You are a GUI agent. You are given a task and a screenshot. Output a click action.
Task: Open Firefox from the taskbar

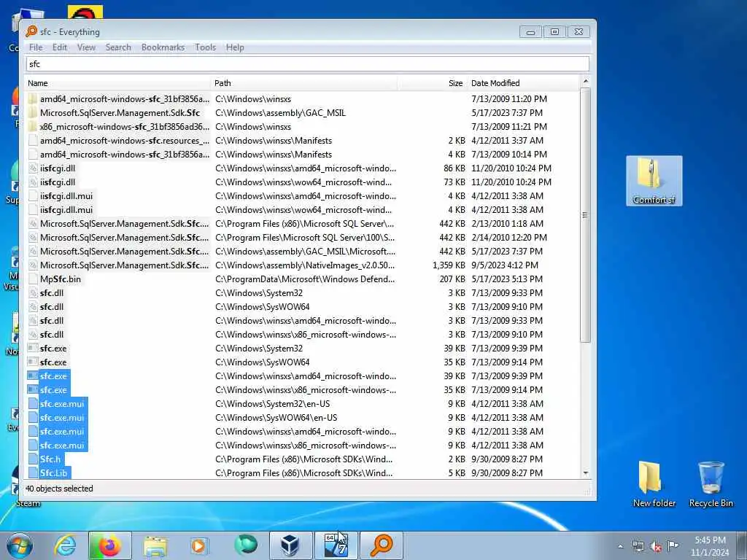(109, 545)
